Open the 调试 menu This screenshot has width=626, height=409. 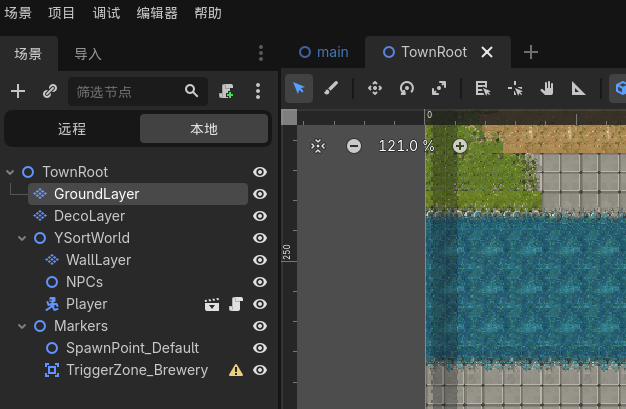coord(106,13)
